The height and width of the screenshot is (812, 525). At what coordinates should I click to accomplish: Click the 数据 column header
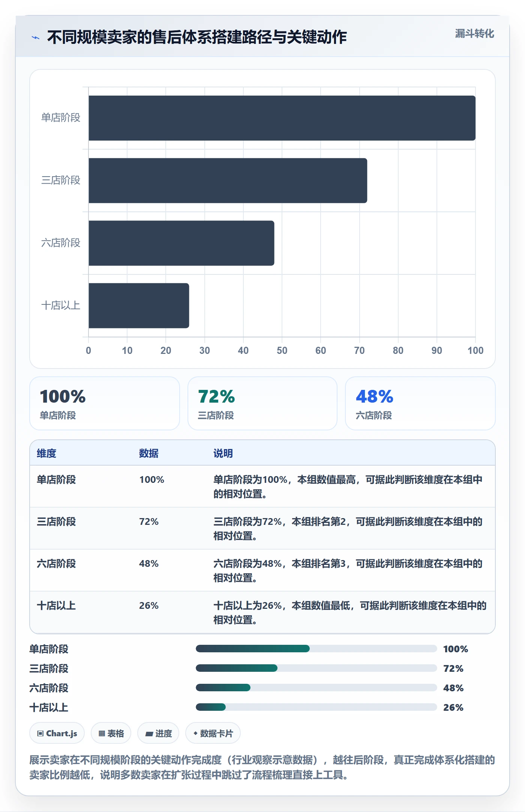[148, 453]
